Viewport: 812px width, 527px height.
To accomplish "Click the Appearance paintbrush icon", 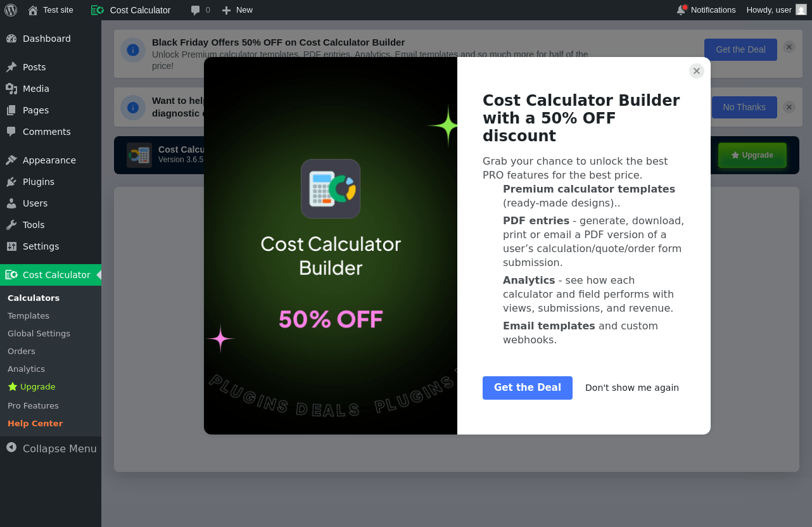I will click(x=11, y=160).
